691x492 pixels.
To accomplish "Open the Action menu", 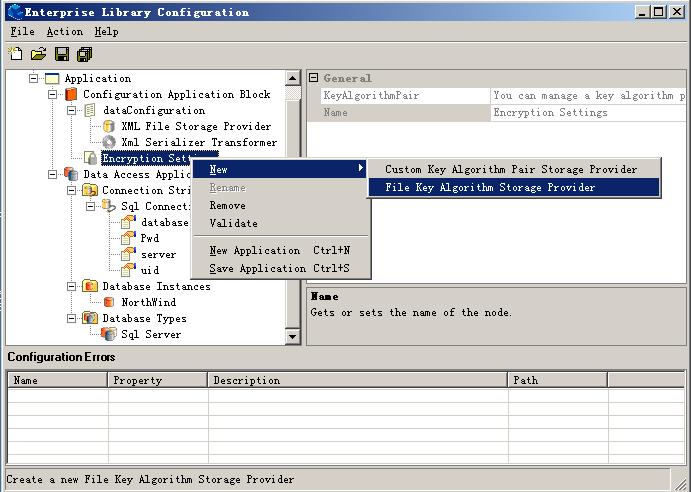I will click(64, 32).
